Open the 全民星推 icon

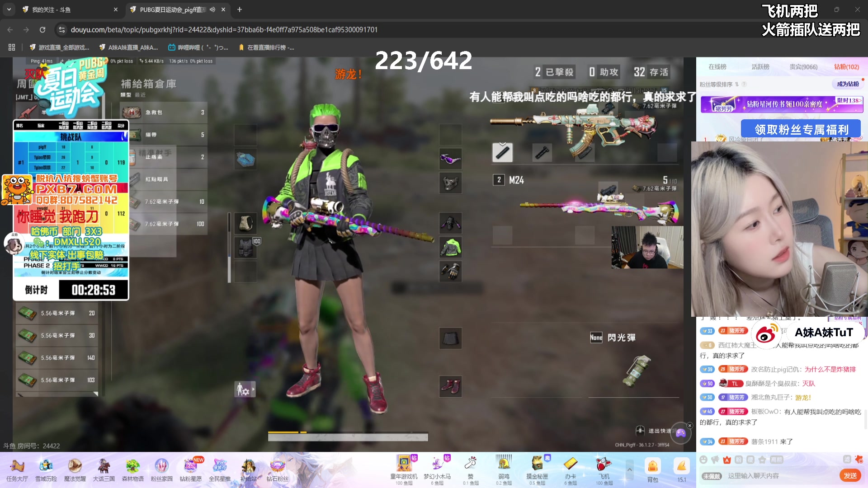pos(220,469)
